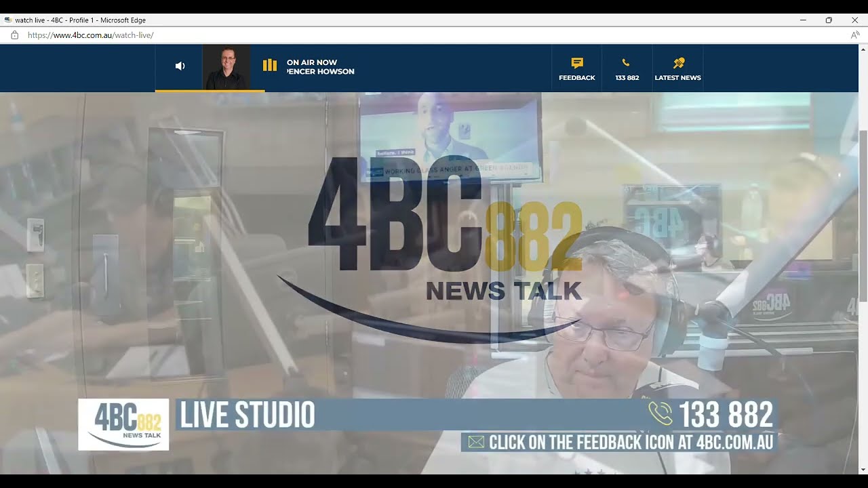The width and height of the screenshot is (868, 488).
Task: Click the ON AIR NOW text
Action: 312,62
